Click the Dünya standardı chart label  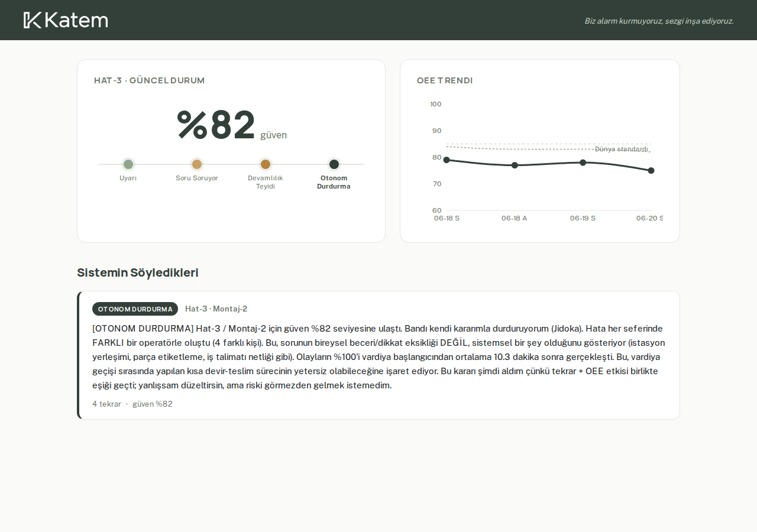(622, 149)
